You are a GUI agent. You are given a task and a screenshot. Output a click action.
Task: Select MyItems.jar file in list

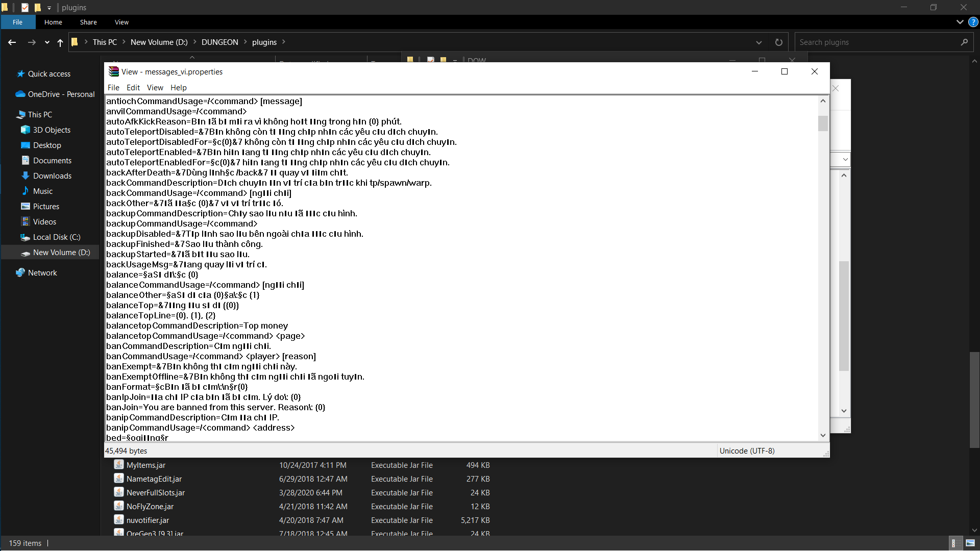tap(146, 465)
